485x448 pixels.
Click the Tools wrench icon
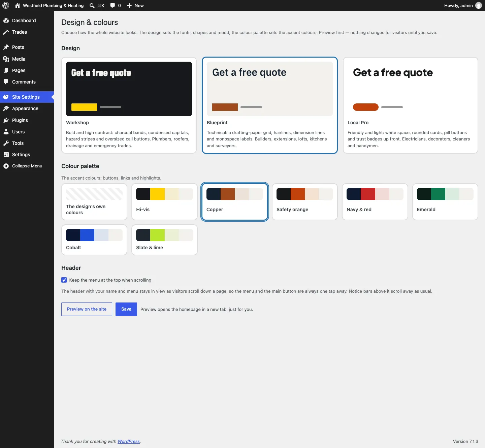[6, 143]
